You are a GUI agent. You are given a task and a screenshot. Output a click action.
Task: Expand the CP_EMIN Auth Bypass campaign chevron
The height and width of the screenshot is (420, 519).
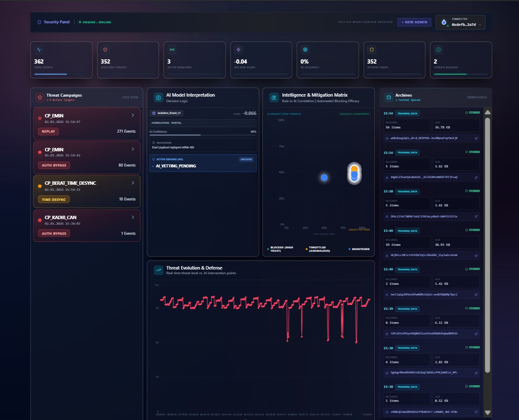[x=133, y=149]
